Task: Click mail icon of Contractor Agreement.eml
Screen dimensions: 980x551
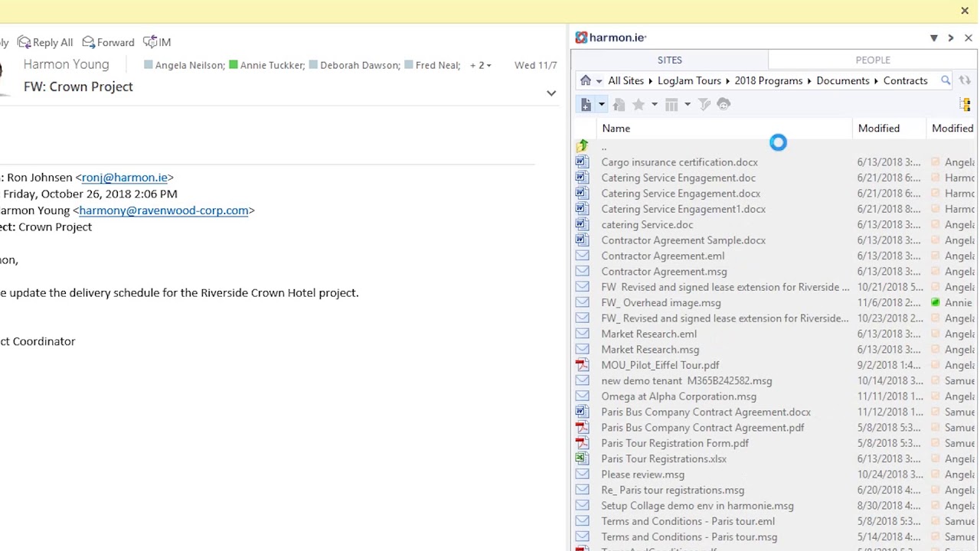Action: click(x=583, y=256)
